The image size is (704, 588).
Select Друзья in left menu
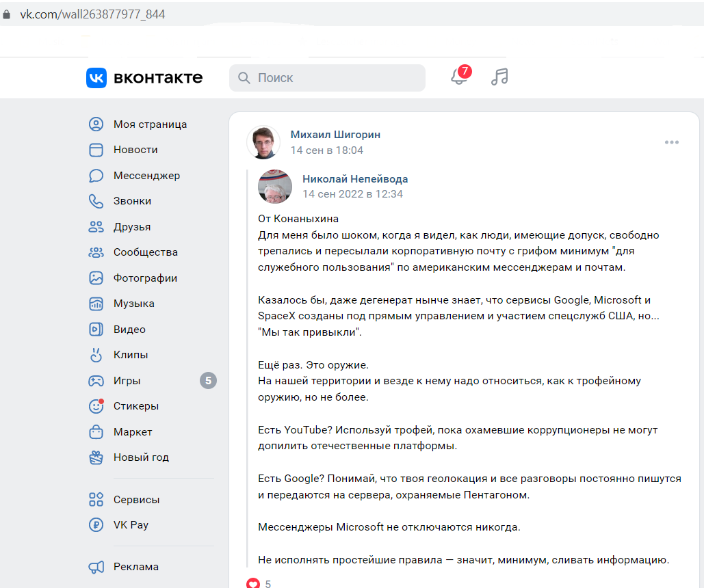pyautogui.click(x=132, y=227)
